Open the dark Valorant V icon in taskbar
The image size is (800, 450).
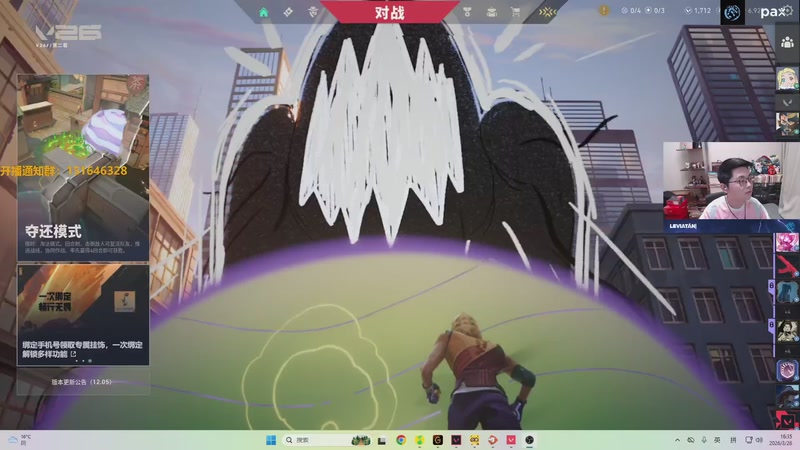pyautogui.click(x=456, y=440)
